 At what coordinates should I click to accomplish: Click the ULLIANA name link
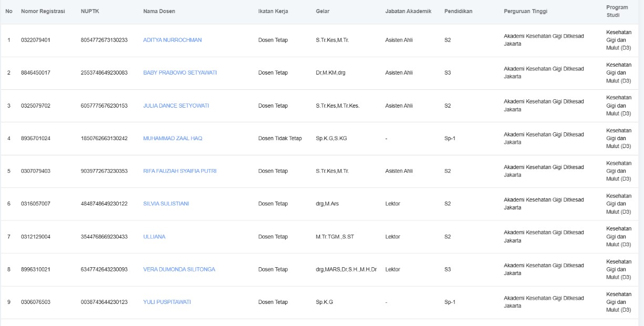click(x=154, y=237)
